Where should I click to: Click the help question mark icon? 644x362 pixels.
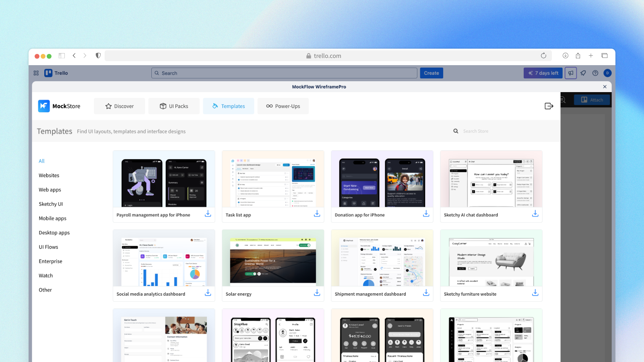[x=595, y=73]
